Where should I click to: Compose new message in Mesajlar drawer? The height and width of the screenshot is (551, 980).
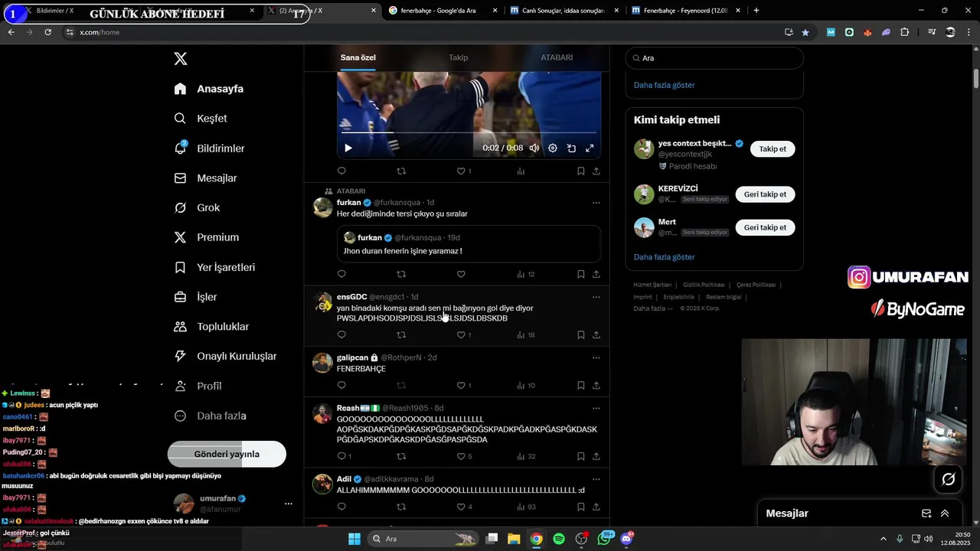[926, 514]
